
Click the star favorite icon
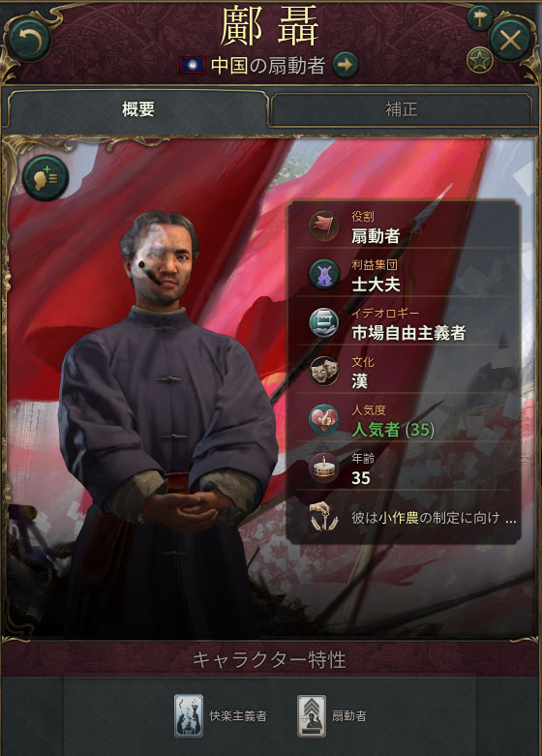pyautogui.click(x=480, y=60)
